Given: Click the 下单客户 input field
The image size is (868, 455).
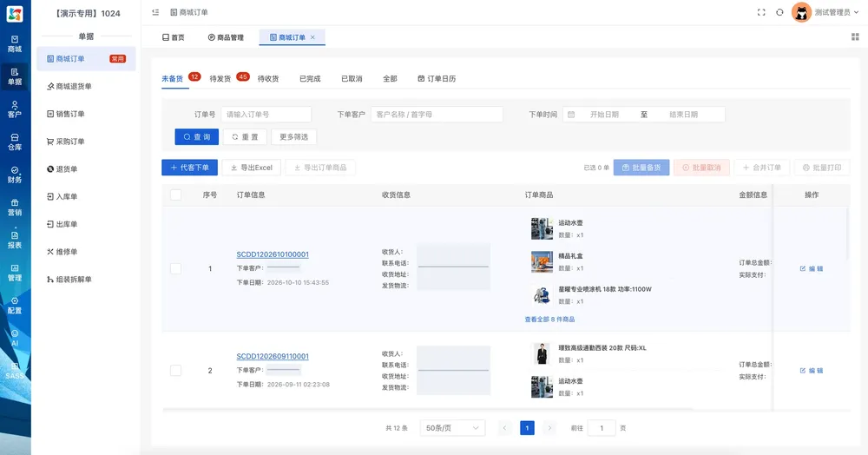Looking at the screenshot, I should coord(437,115).
